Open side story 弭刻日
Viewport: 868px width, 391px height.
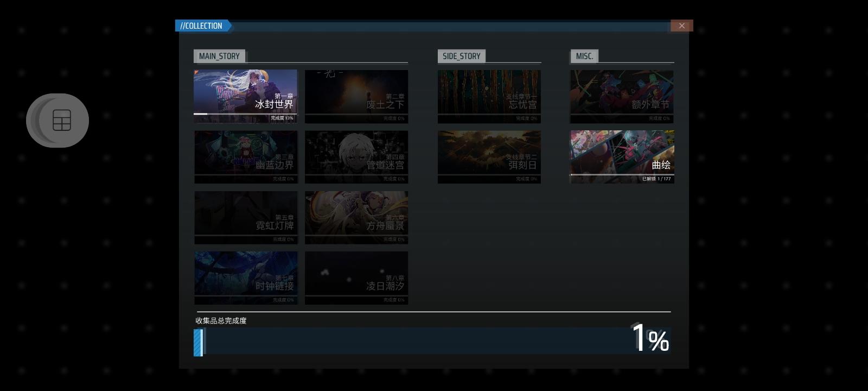(x=489, y=156)
